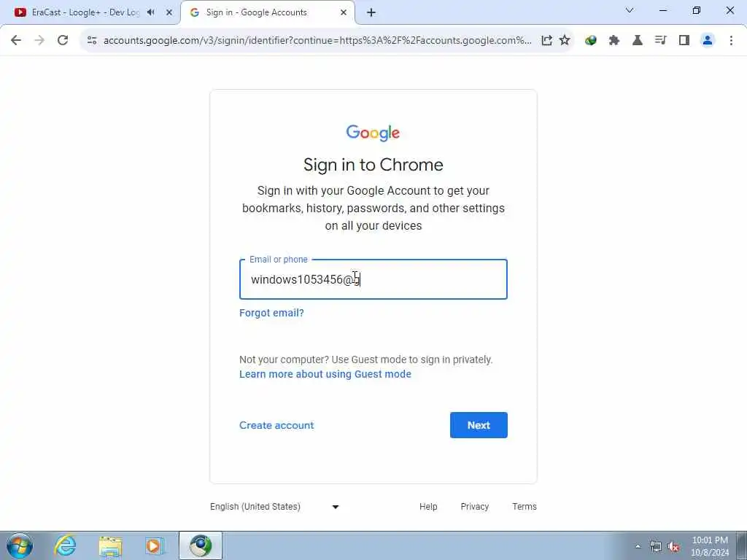Image resolution: width=747 pixels, height=560 pixels.
Task: Open the share page icon in address bar
Action: pos(546,41)
